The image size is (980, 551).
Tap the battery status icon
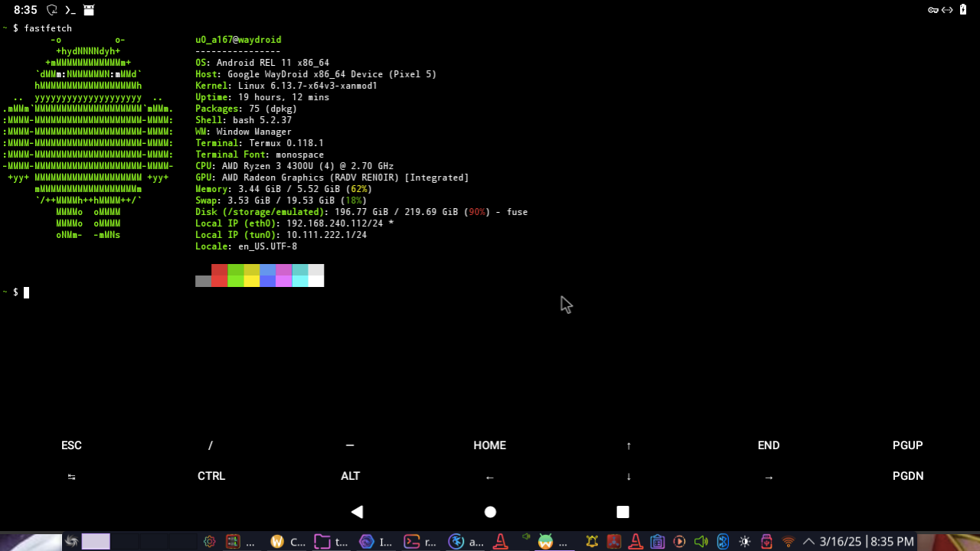coord(964,11)
